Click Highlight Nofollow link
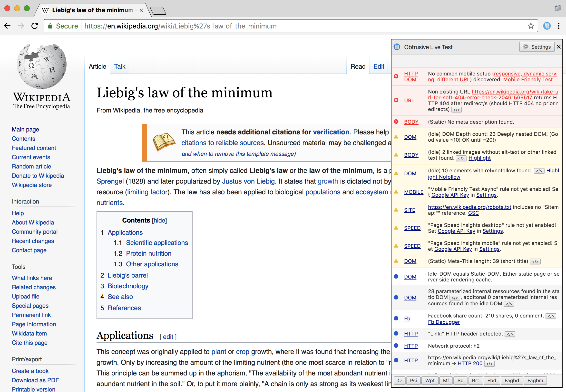The height and width of the screenshot is (392, 566). point(444,177)
